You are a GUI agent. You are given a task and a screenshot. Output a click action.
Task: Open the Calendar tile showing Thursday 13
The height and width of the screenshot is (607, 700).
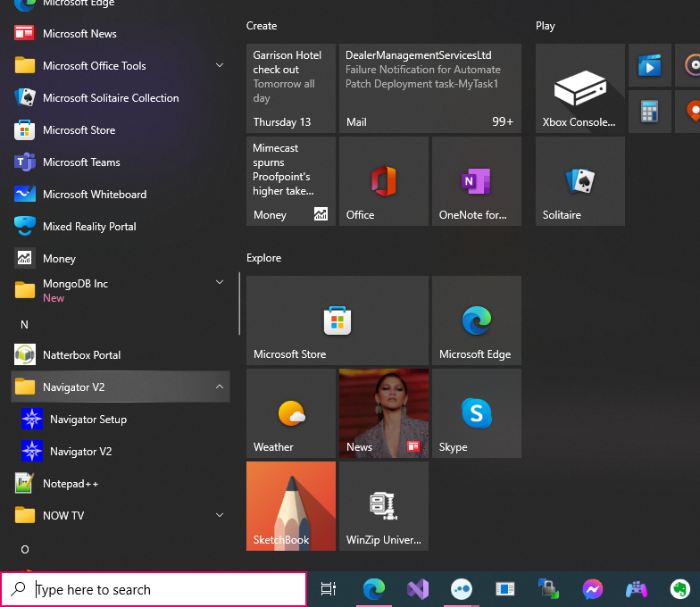tap(291, 87)
